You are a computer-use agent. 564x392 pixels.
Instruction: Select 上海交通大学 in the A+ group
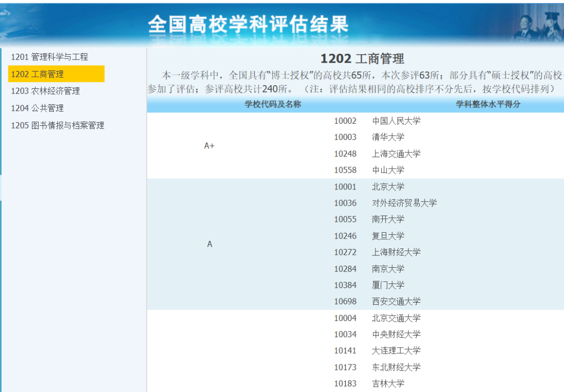(x=396, y=154)
